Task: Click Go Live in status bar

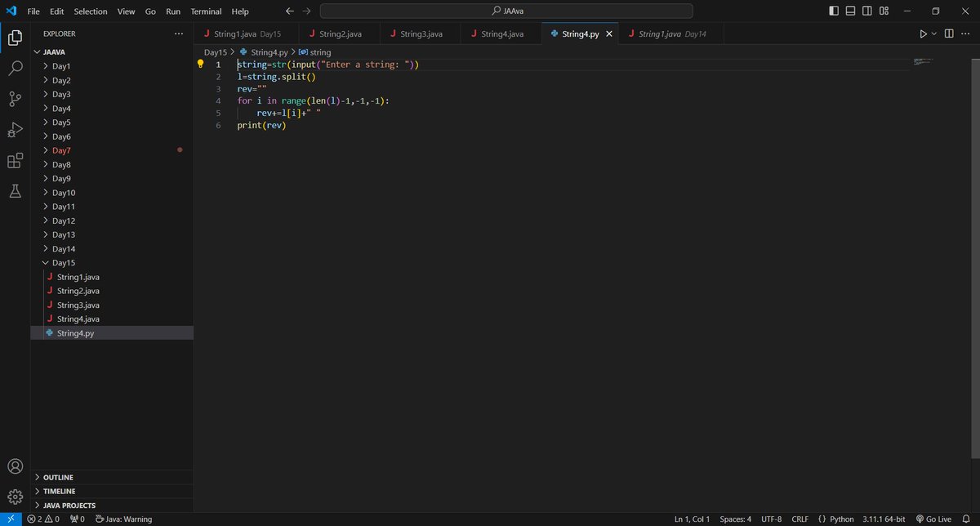Action: [x=933, y=519]
